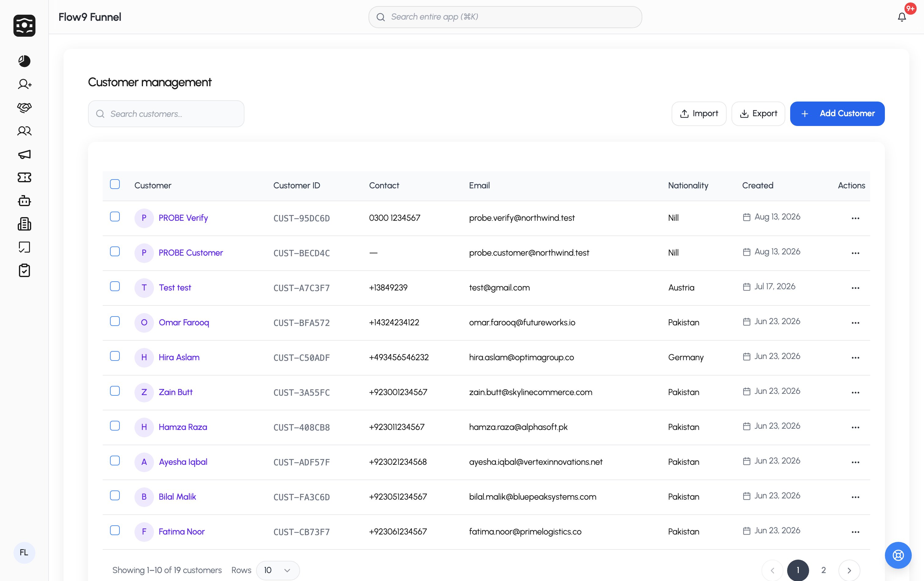Open the Fatima Noor customer link
The image size is (924, 581).
coord(182,532)
